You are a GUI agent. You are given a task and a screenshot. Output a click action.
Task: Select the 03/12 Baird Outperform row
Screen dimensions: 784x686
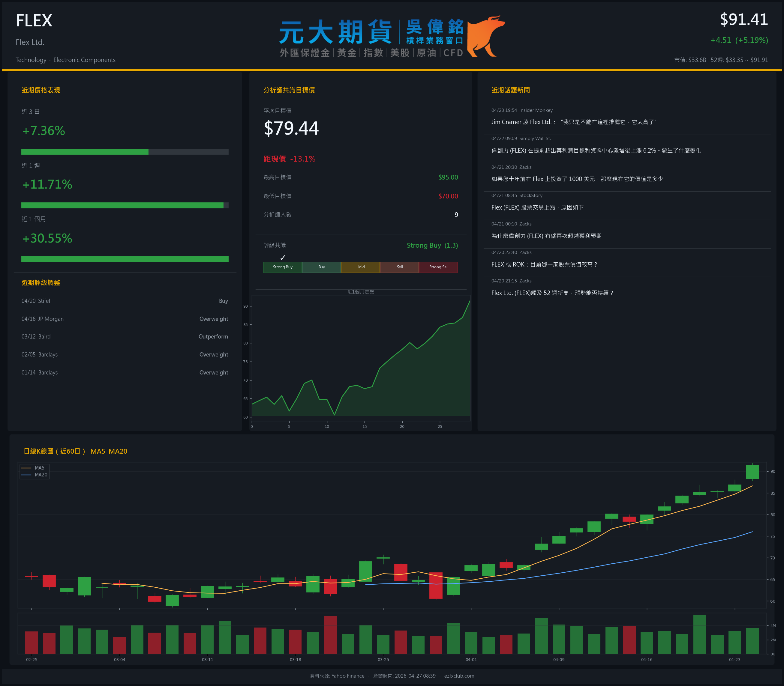(x=125, y=336)
